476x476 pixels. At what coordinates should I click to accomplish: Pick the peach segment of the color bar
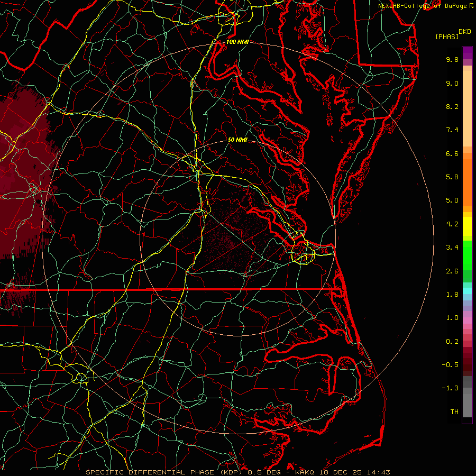pyautogui.click(x=467, y=106)
